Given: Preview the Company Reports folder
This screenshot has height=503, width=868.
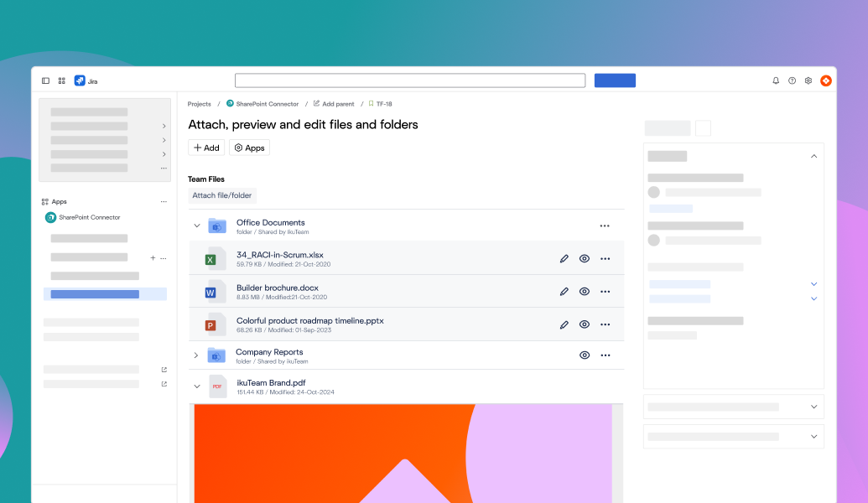Looking at the screenshot, I should 585,355.
